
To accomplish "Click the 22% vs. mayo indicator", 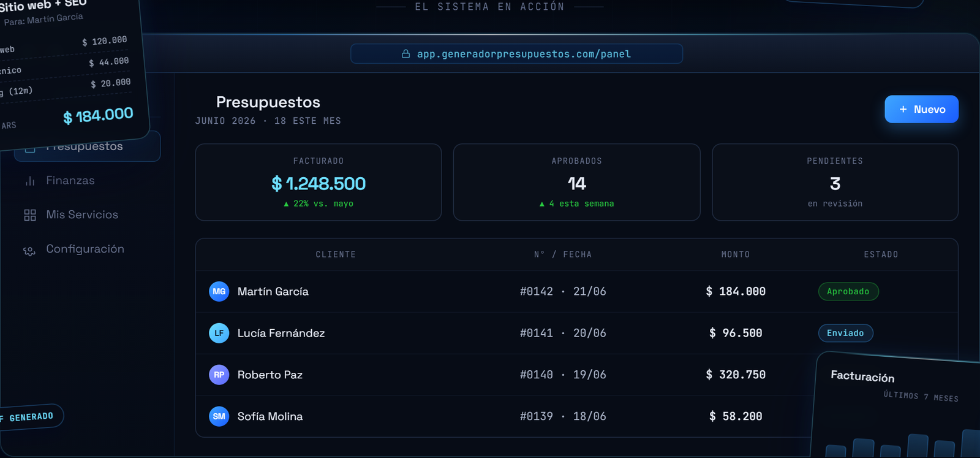I will [x=318, y=204].
